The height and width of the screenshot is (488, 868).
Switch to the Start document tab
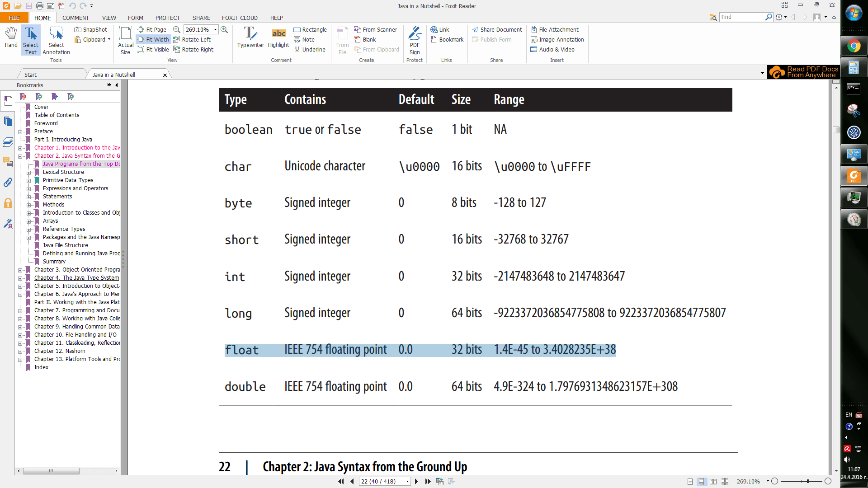tap(31, 75)
